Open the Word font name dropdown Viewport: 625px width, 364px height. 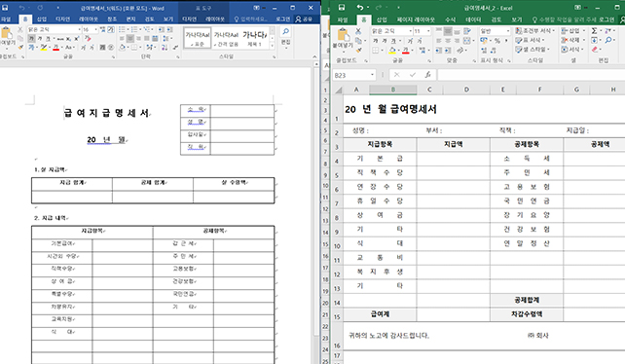coord(79,30)
